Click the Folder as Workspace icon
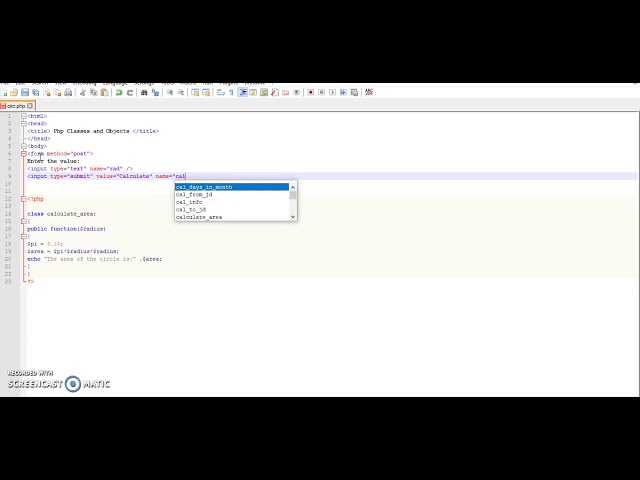 286,93
